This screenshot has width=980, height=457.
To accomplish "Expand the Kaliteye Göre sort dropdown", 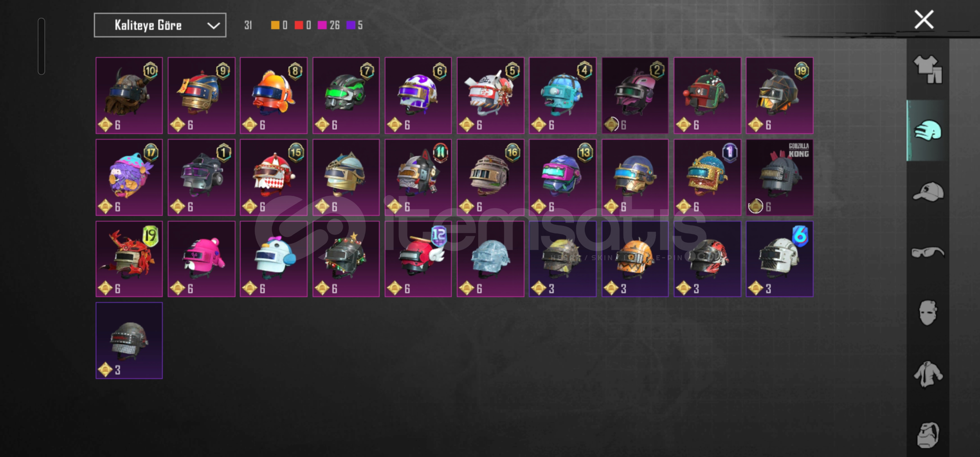I will point(160,25).
